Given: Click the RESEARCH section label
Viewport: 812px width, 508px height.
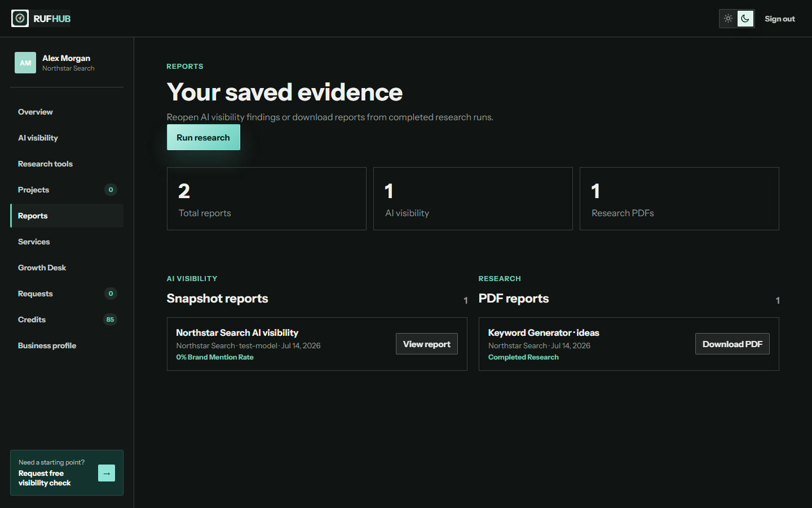Looking at the screenshot, I should pyautogui.click(x=500, y=279).
